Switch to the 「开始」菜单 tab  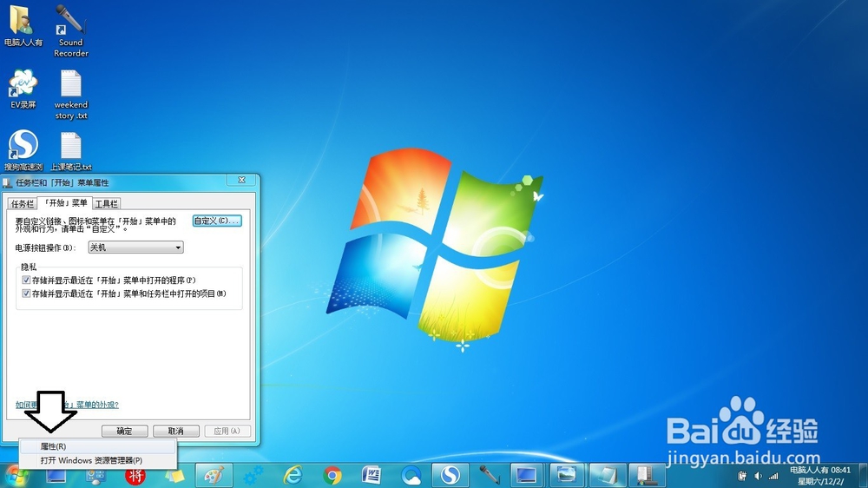[65, 202]
